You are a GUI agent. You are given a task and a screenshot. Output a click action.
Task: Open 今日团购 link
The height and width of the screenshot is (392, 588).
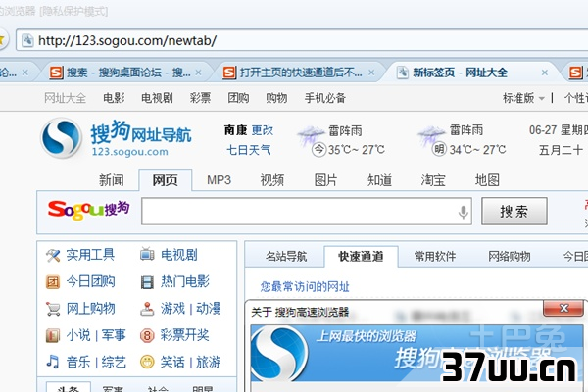pos(91,281)
